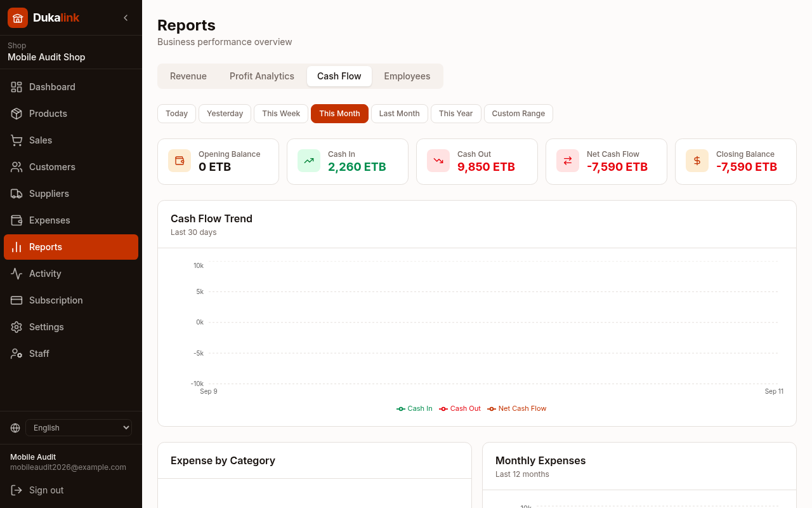This screenshot has width=812, height=508.
Task: Click the Reports bar chart icon
Action: (16, 247)
